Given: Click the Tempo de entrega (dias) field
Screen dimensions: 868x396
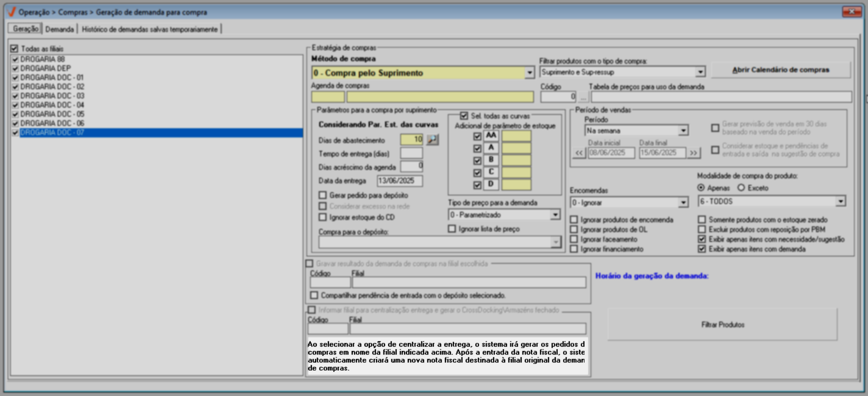Looking at the screenshot, I should coord(411,153).
